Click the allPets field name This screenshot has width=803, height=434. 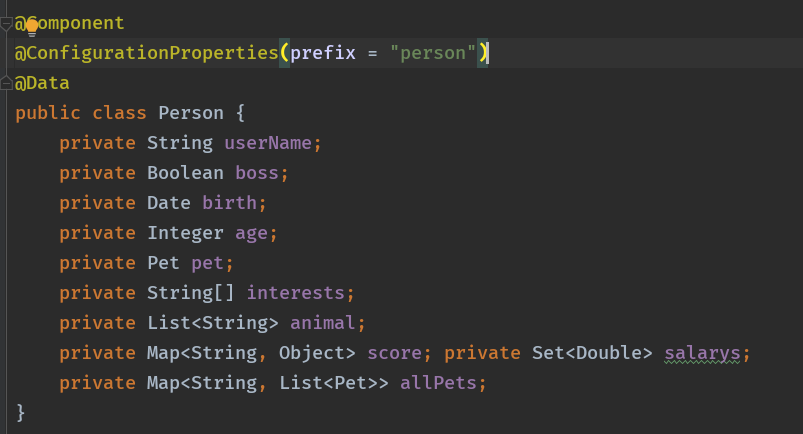click(x=438, y=382)
